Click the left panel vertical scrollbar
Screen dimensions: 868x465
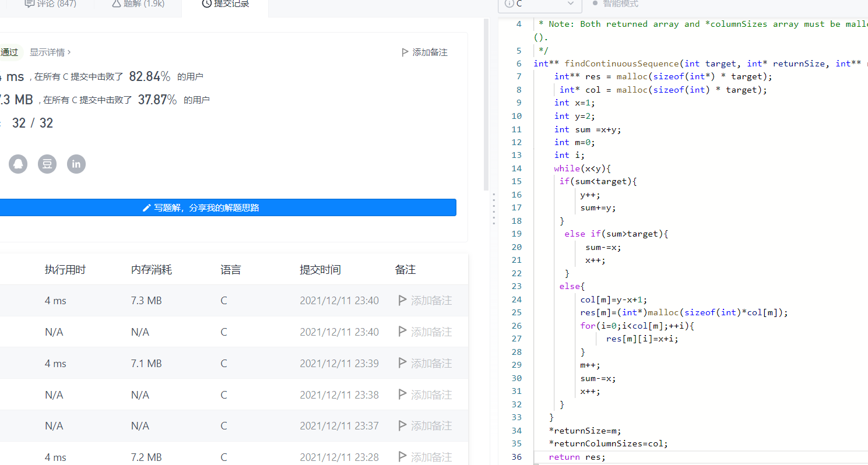tap(486, 105)
